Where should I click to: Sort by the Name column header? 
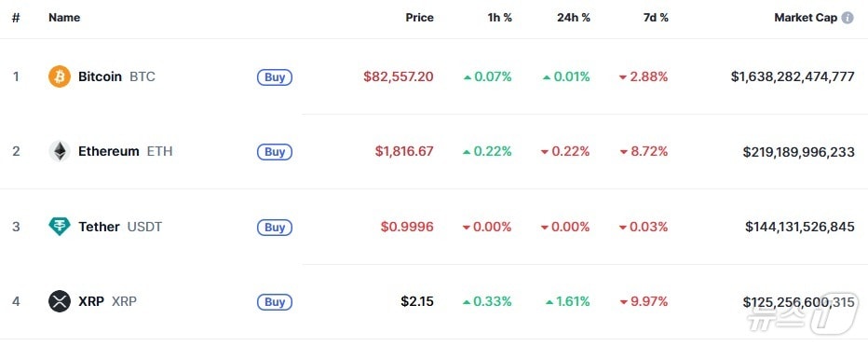click(64, 18)
